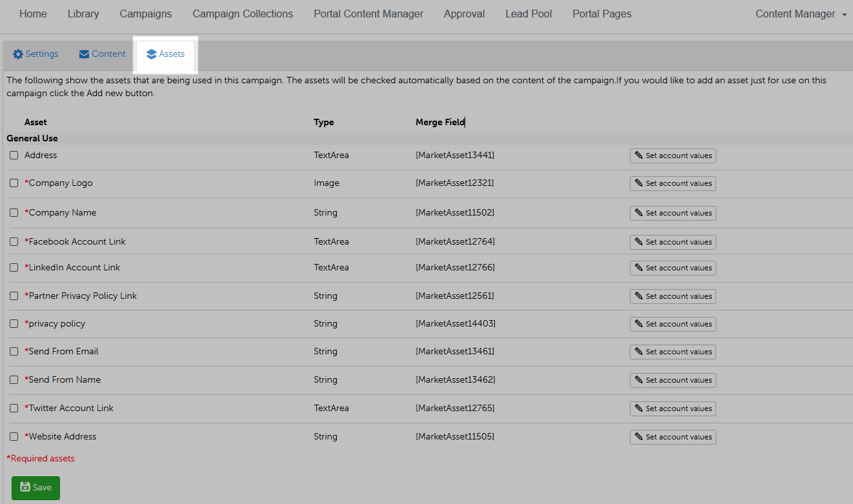Image resolution: width=853 pixels, height=504 pixels.
Task: Open Portal Content Manager in navigation
Action: (x=368, y=14)
